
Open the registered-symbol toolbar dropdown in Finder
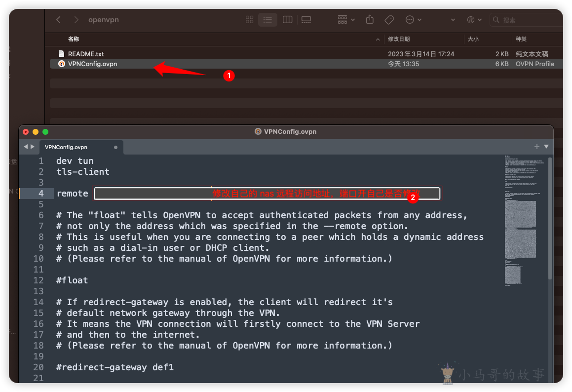[474, 20]
